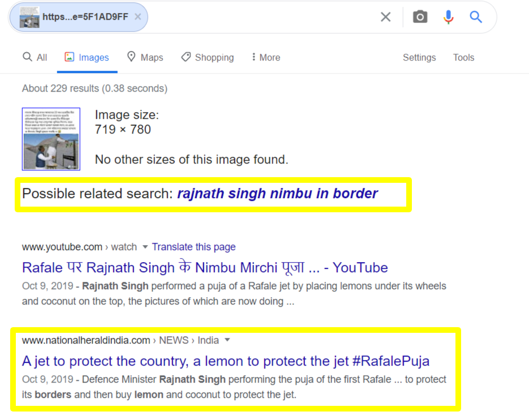Start voice search with microphone icon

(448, 17)
